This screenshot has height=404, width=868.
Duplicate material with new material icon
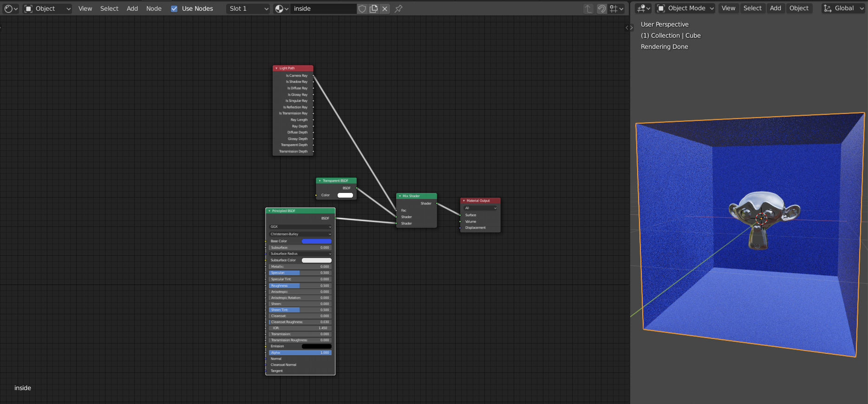pos(373,8)
